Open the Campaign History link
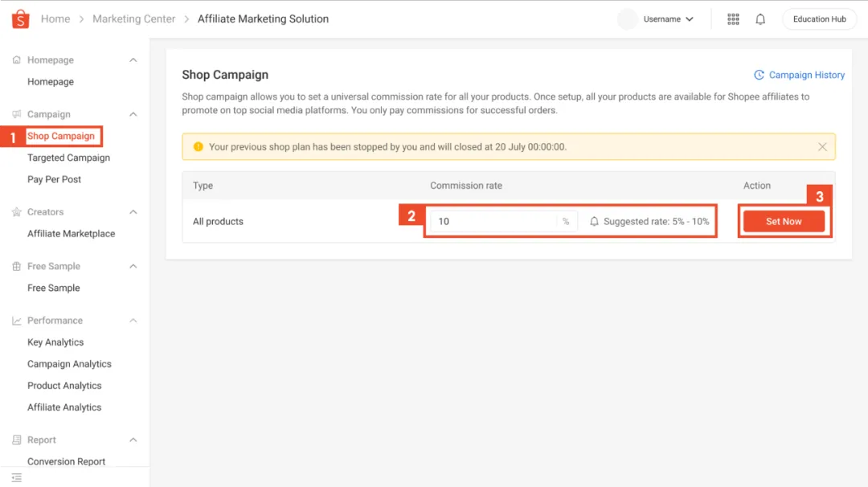 (807, 75)
